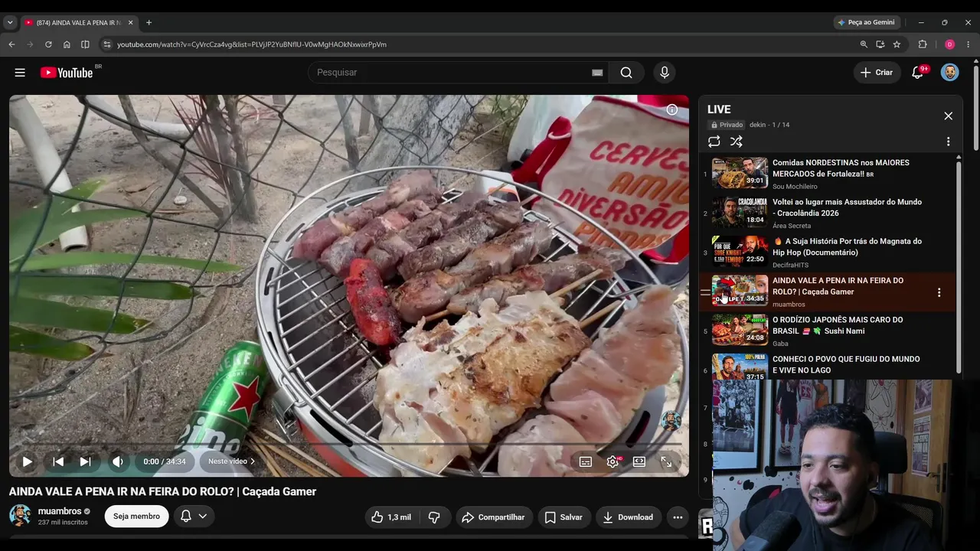Select the Magnata do Hip Hop video title
The height and width of the screenshot is (551, 980).
pos(847,246)
